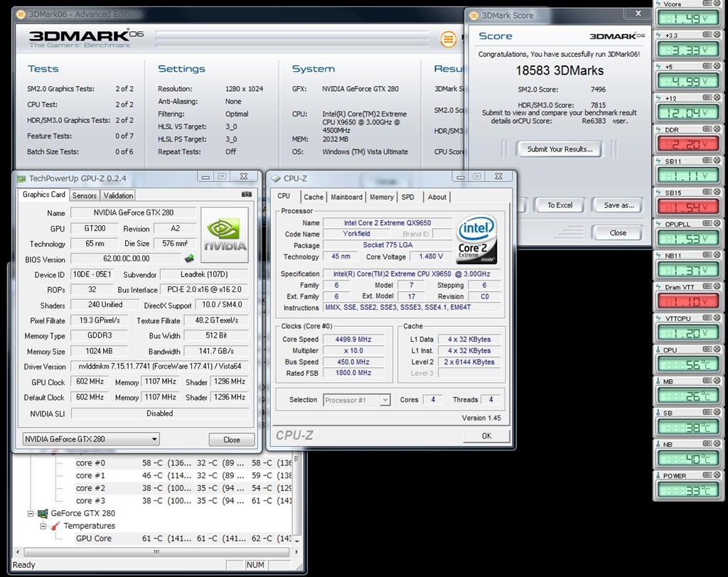Viewport: 728px width, 577px height.
Task: Click the Close button in GPU-Z
Action: point(232,439)
